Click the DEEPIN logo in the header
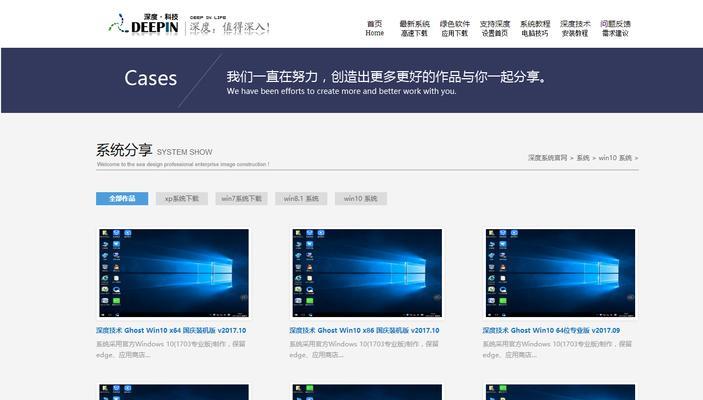Screen dimensions: 703x400 (x=143, y=24)
